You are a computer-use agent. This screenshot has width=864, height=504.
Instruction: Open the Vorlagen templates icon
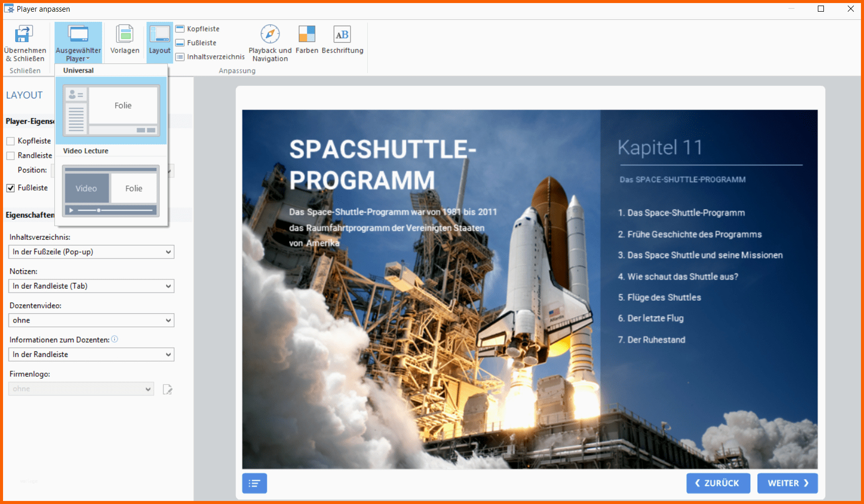124,34
